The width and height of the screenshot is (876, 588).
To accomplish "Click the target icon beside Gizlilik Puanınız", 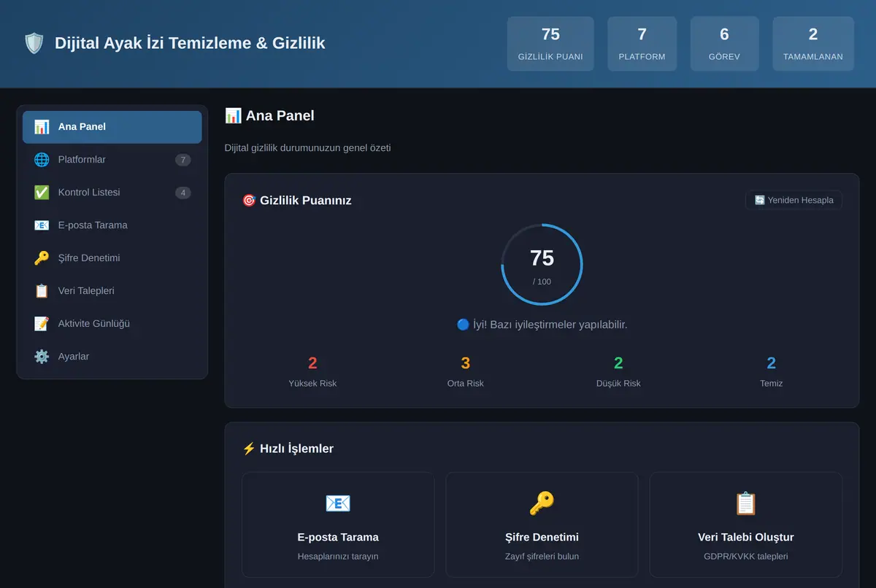I will tap(249, 200).
